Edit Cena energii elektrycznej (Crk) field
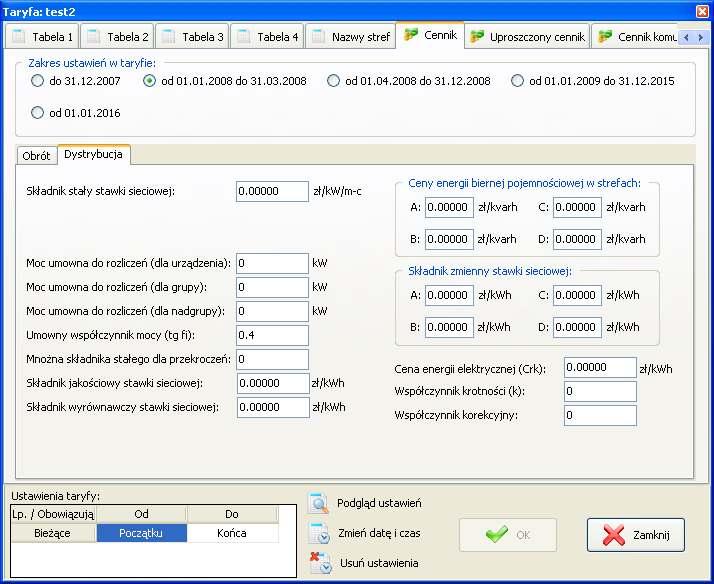 [600, 367]
